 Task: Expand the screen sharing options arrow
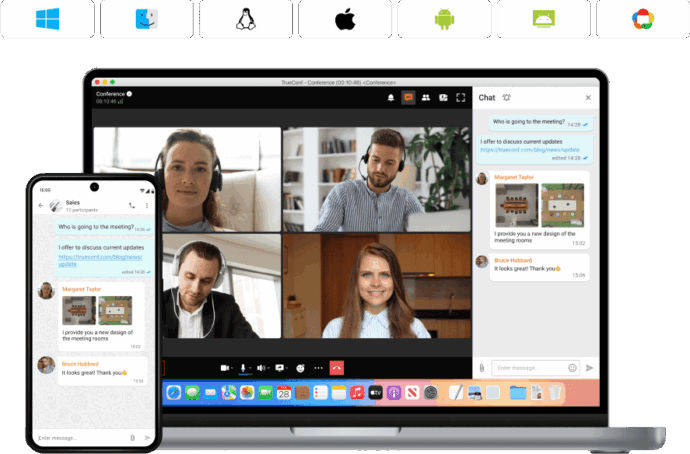(287, 368)
